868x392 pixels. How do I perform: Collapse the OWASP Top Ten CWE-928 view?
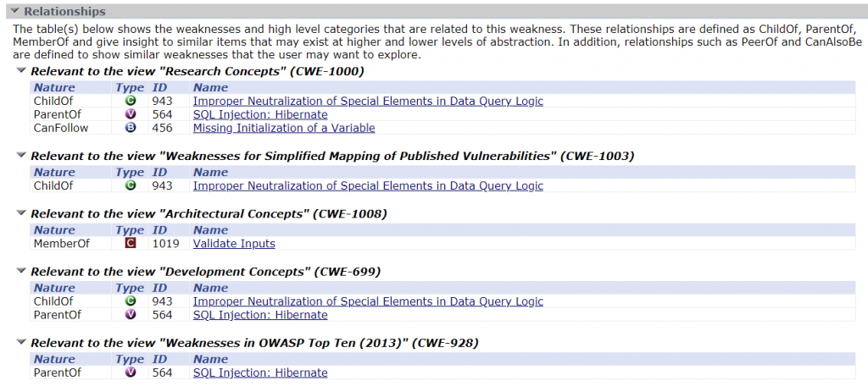(x=21, y=342)
